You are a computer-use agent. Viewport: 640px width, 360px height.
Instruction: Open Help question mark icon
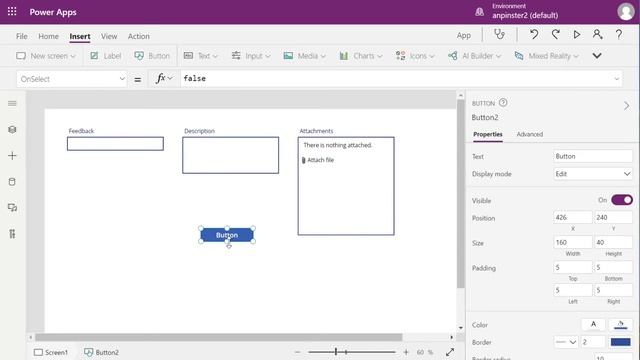[x=619, y=35]
